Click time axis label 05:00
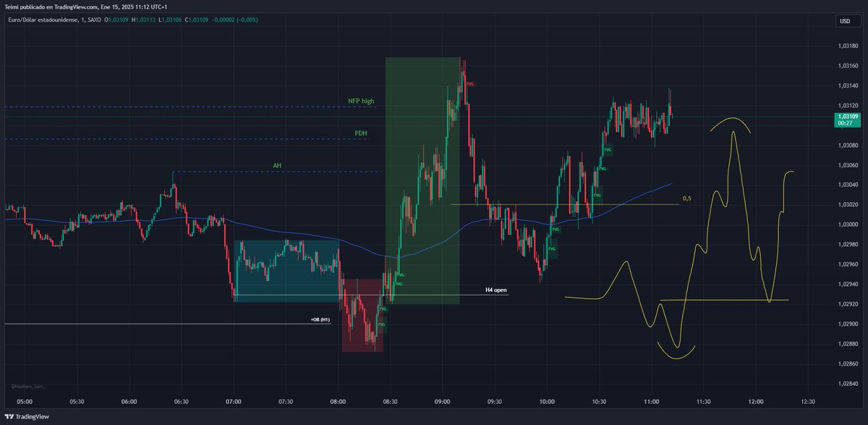The width and height of the screenshot is (868, 425). coord(25,401)
